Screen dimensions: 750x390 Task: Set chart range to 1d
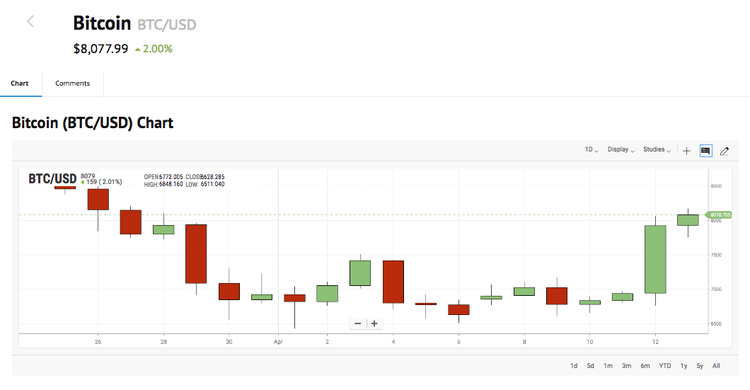[x=574, y=366]
